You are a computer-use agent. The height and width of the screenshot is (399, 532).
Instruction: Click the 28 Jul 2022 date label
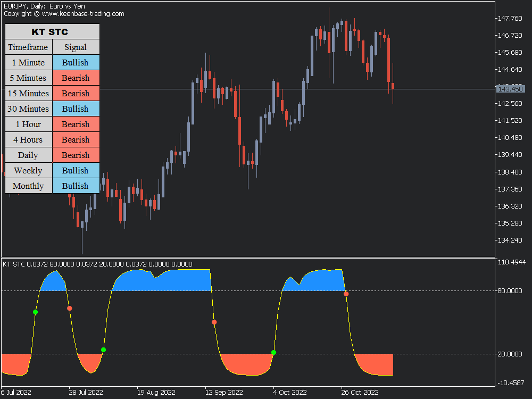tap(86, 392)
